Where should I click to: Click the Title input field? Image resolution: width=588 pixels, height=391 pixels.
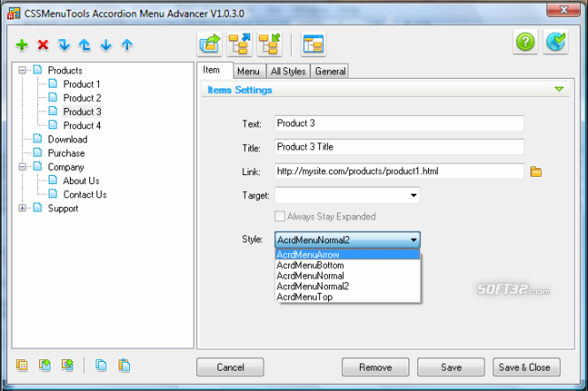point(399,147)
